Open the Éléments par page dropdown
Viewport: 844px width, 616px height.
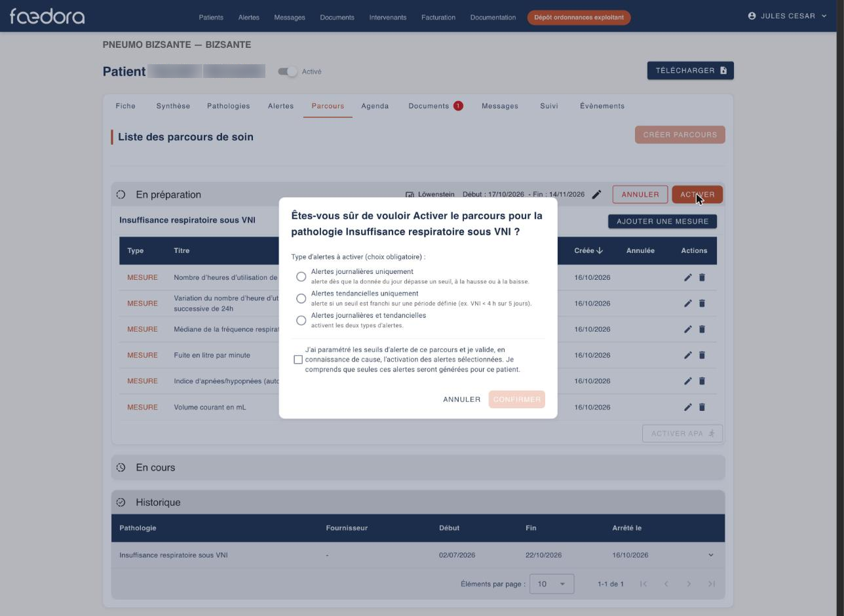point(552,584)
